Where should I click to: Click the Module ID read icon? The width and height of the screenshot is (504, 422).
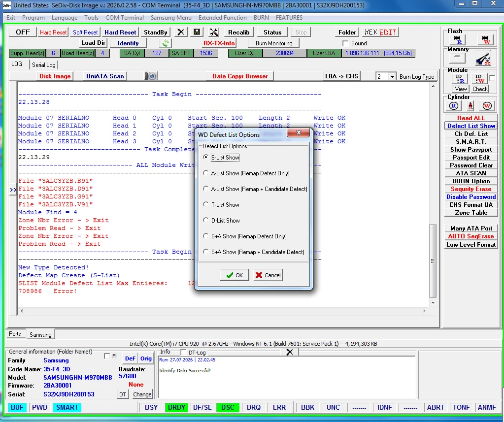460,79
